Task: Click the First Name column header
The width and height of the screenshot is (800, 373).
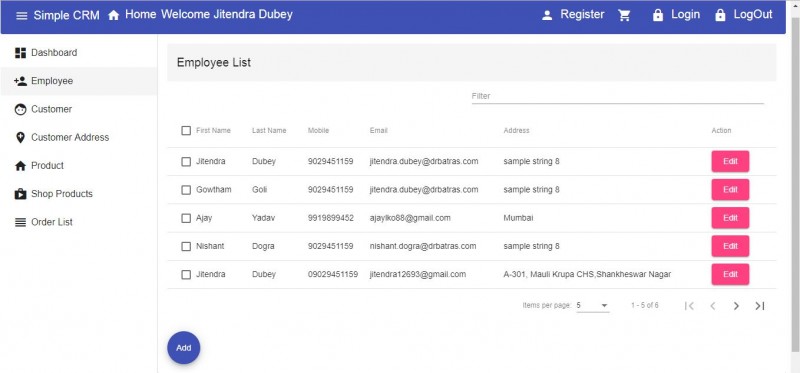Action: pos(213,131)
